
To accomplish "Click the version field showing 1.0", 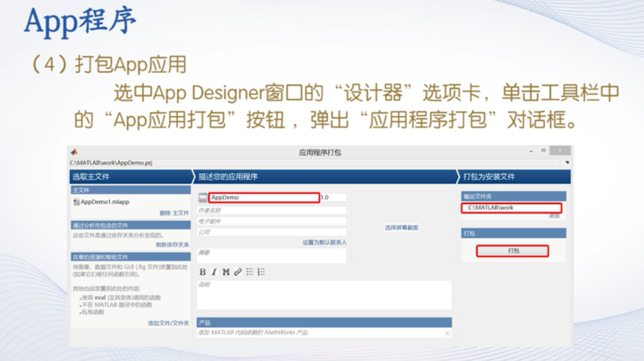I will 333,198.
